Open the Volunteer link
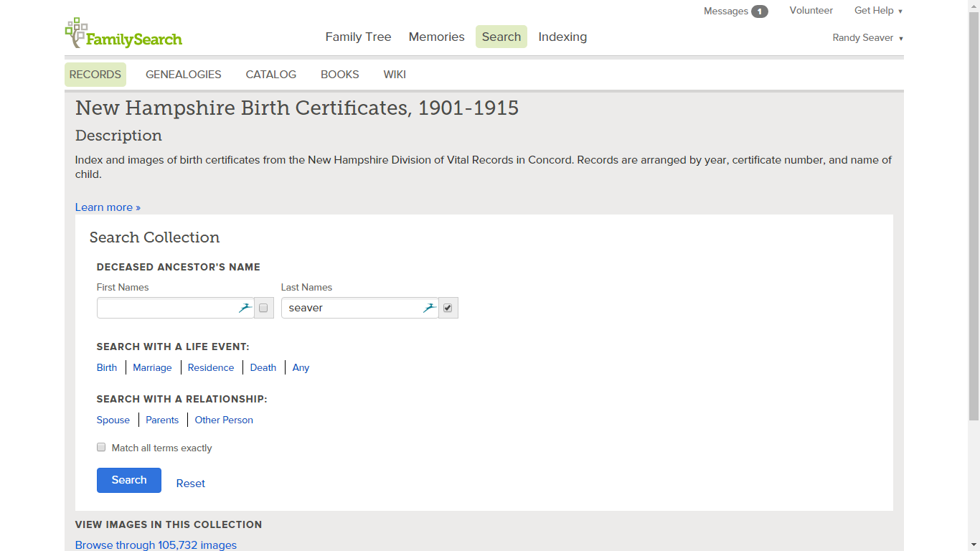This screenshot has width=980, height=551. tap(811, 11)
